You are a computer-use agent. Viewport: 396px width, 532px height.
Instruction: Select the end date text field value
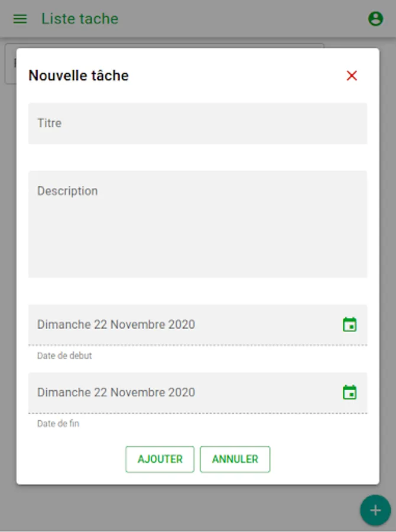(116, 392)
